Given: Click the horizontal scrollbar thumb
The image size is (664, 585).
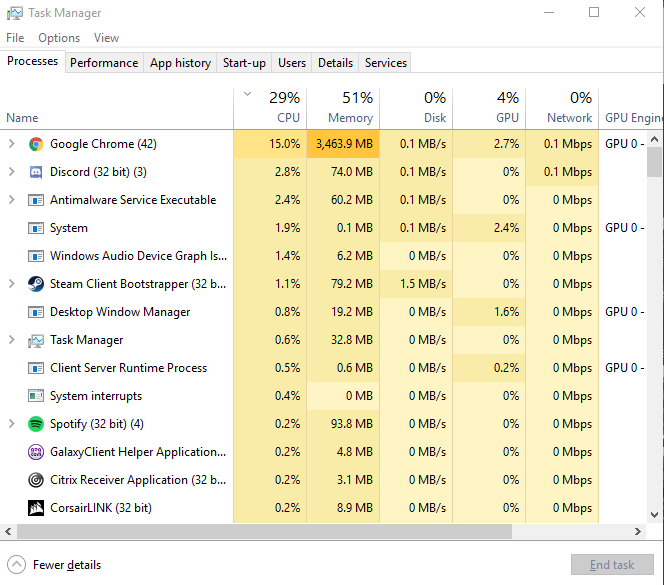Looking at the screenshot, I should (x=264, y=531).
